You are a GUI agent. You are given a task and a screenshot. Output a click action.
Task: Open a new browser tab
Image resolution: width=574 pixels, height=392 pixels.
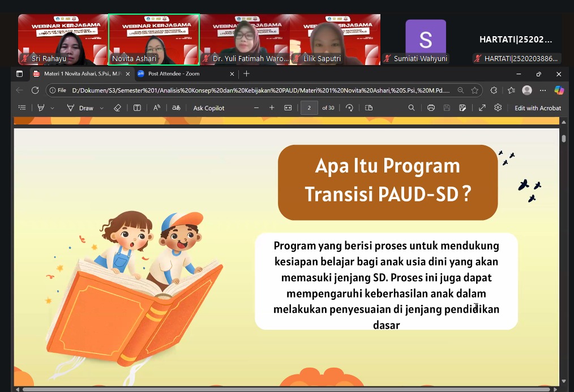[246, 74]
